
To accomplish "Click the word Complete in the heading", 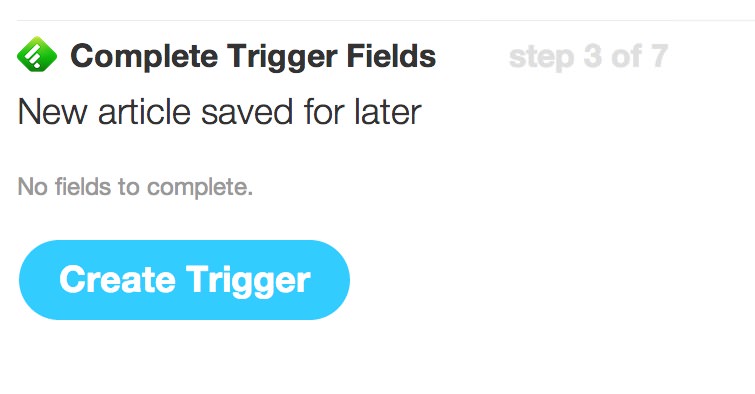I will tap(144, 56).
